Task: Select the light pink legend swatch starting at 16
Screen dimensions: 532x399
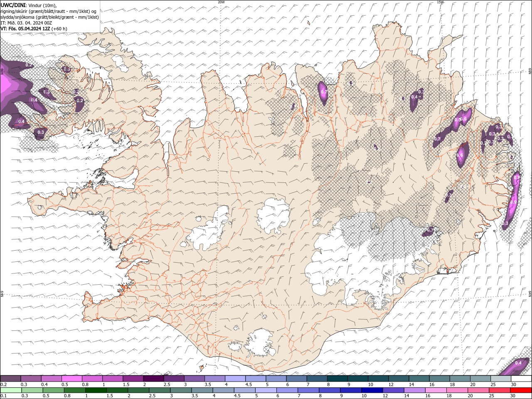Action: pyautogui.click(x=436, y=390)
